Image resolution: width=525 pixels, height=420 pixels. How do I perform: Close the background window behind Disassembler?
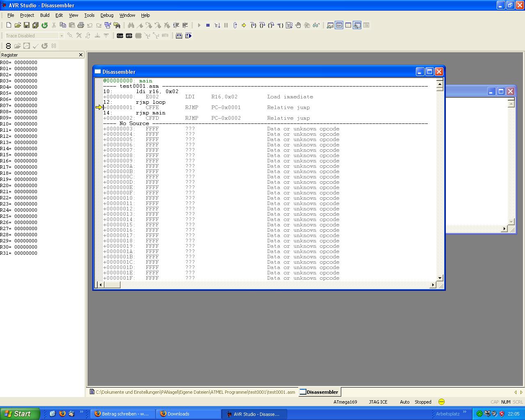point(510,91)
